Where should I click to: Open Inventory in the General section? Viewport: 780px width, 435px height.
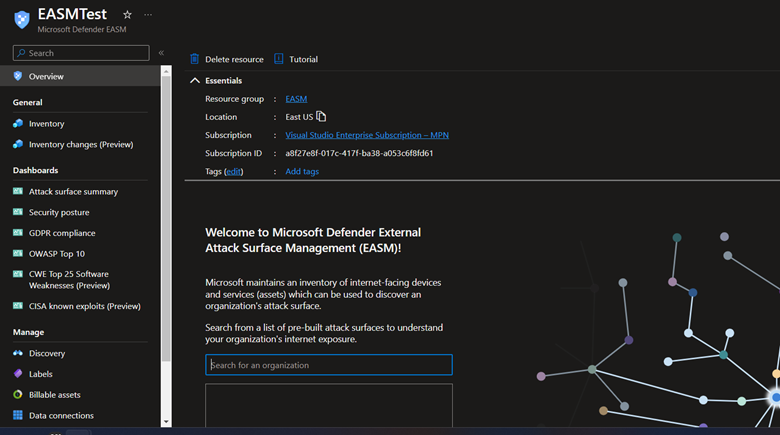tap(46, 123)
